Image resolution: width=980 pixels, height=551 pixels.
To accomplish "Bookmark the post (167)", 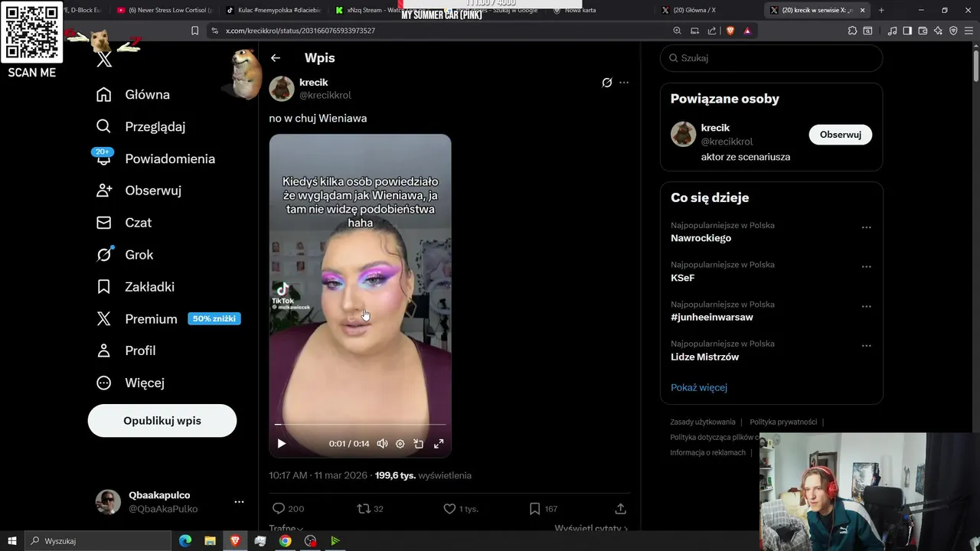I will (543, 509).
